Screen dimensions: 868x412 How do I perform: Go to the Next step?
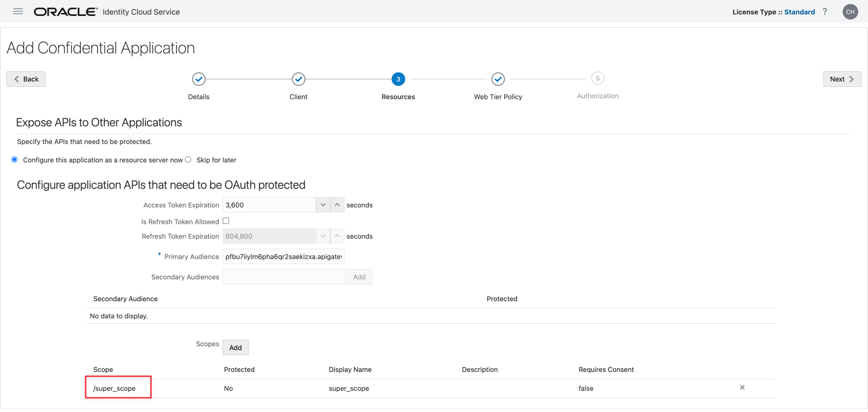[842, 79]
